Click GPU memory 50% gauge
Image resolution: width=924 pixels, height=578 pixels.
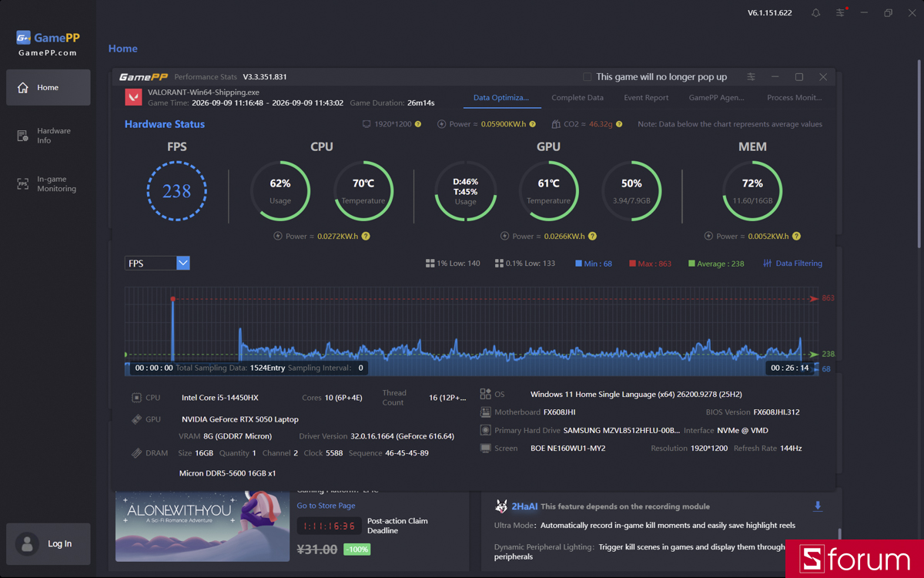(x=631, y=191)
